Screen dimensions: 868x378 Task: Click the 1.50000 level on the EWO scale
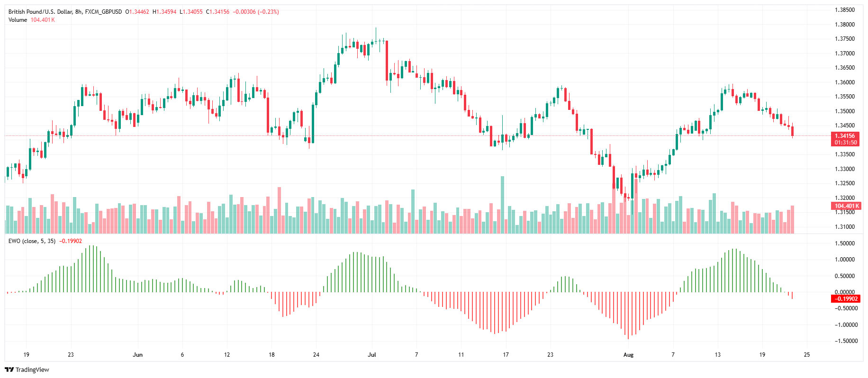(845, 243)
